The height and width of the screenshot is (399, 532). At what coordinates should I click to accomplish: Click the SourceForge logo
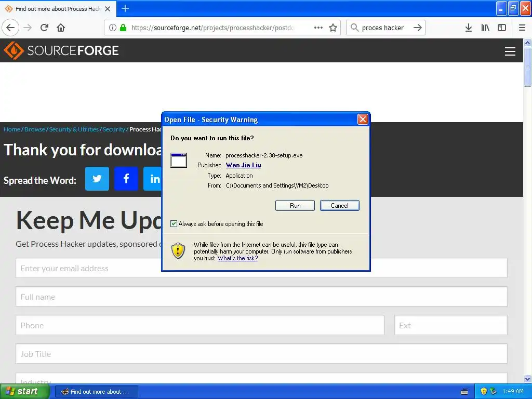(x=61, y=50)
